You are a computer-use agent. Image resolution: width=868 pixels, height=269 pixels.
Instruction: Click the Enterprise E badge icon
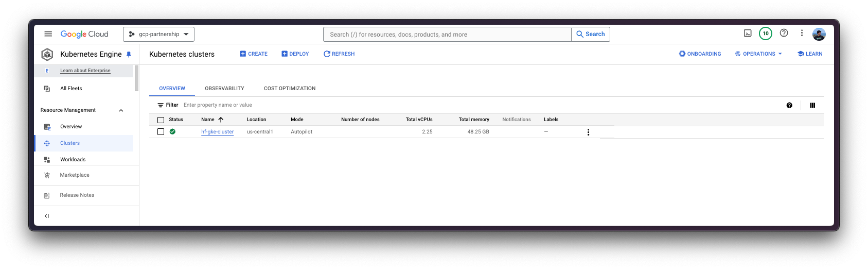coord(47,71)
